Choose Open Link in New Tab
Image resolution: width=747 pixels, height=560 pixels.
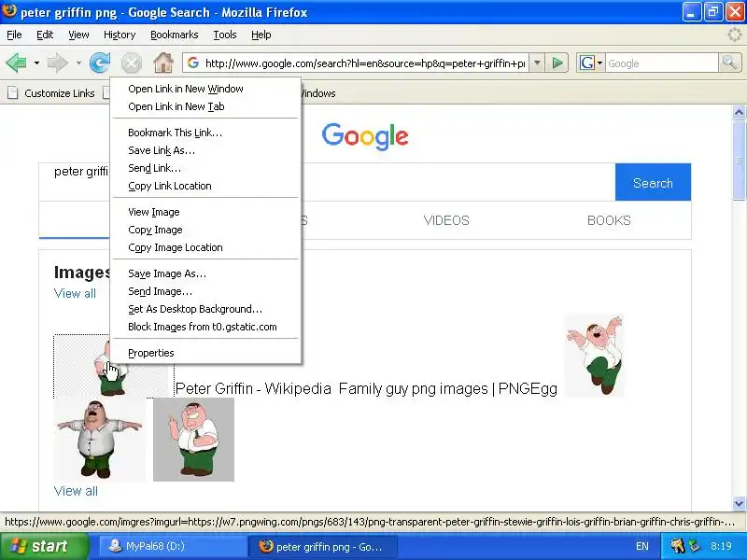tap(205, 106)
